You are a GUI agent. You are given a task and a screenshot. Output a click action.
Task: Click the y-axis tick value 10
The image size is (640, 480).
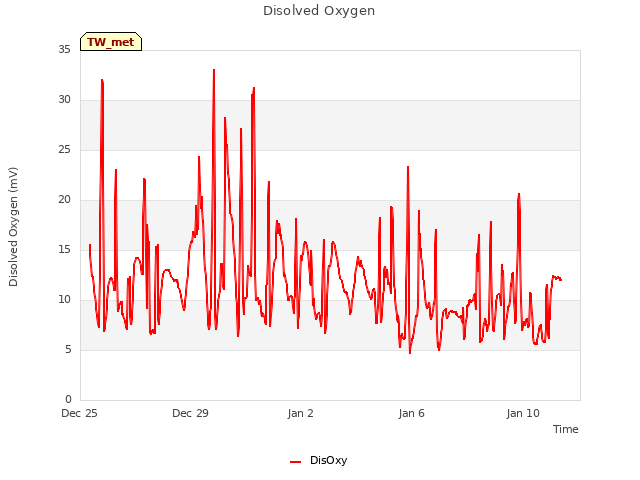(64, 300)
